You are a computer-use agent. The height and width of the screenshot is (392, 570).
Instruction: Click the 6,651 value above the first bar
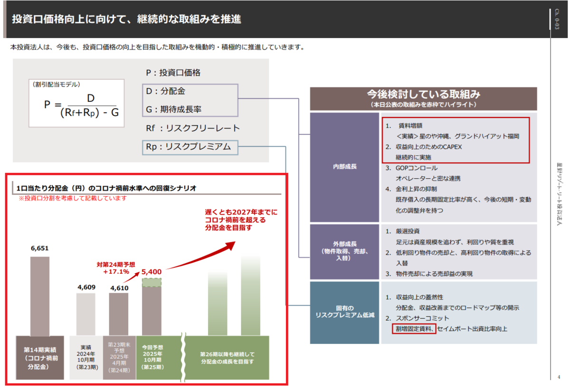[40, 248]
